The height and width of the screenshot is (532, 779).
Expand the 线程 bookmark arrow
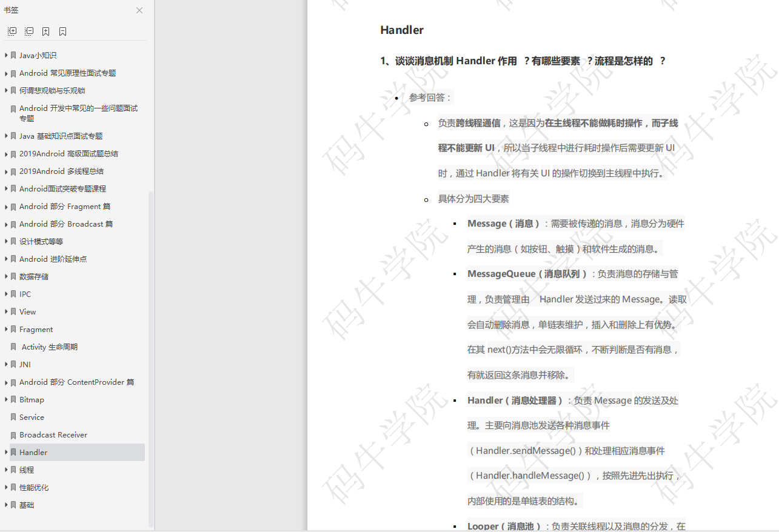point(6,470)
